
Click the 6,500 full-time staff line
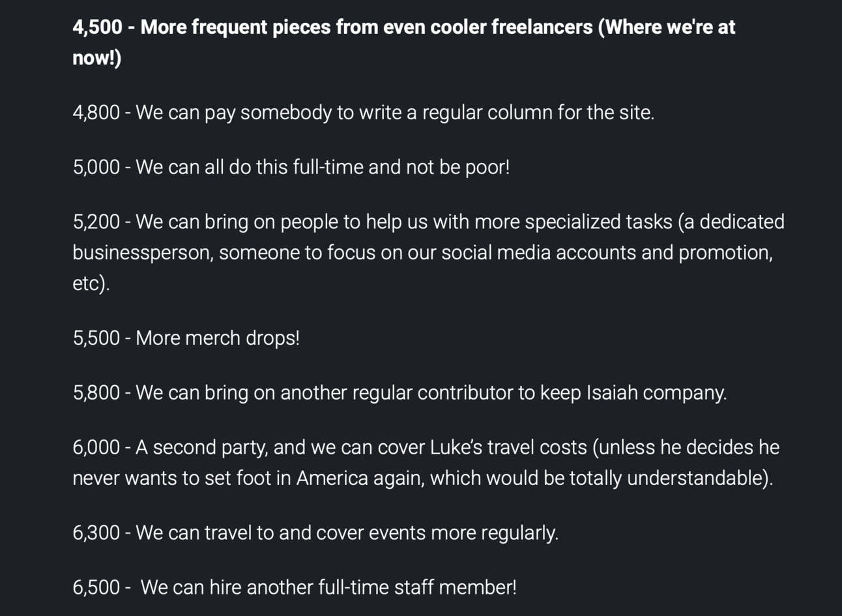coord(295,587)
